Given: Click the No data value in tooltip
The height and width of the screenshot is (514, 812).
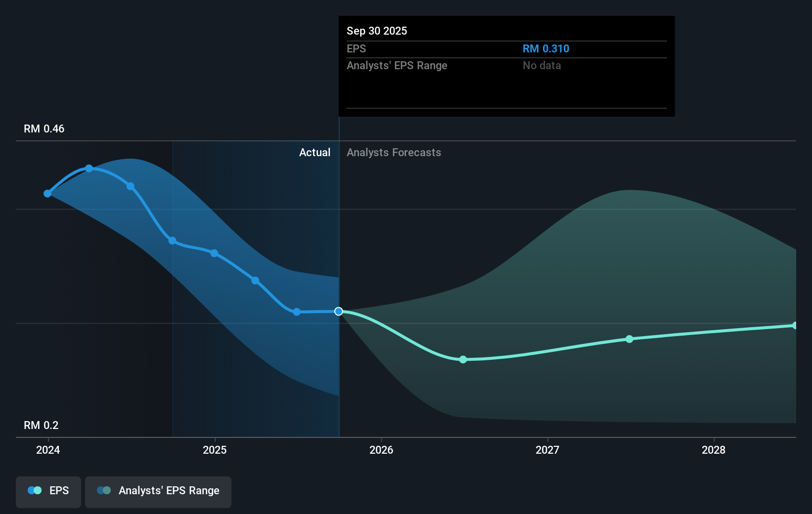Looking at the screenshot, I should [541, 65].
